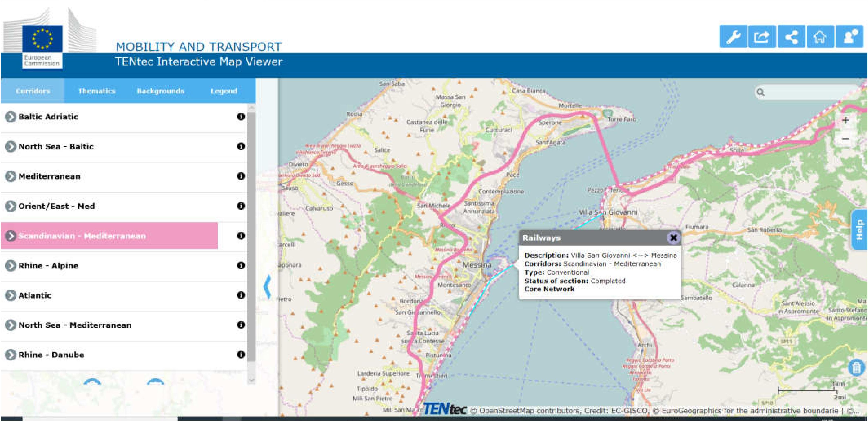Toggle North Sea - Mediterranean corridor
Viewport: 868px width, 422px height.
[75, 325]
